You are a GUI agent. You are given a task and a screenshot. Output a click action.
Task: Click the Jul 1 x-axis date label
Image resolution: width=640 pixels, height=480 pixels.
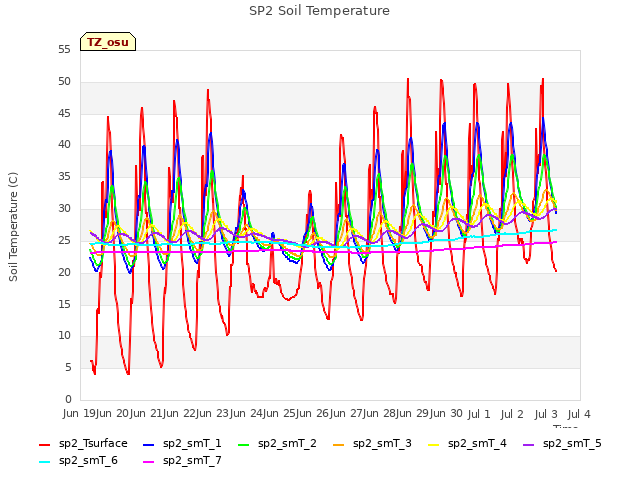coord(478,414)
